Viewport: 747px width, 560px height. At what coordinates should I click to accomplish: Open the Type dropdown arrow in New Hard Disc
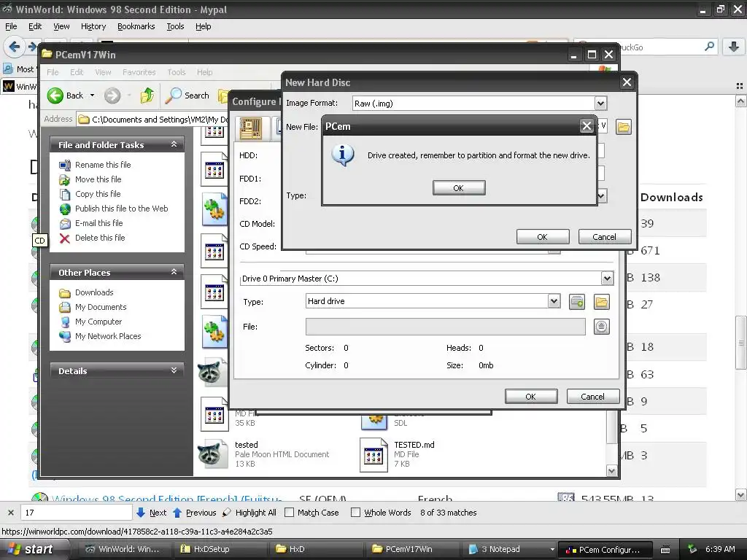602,195
